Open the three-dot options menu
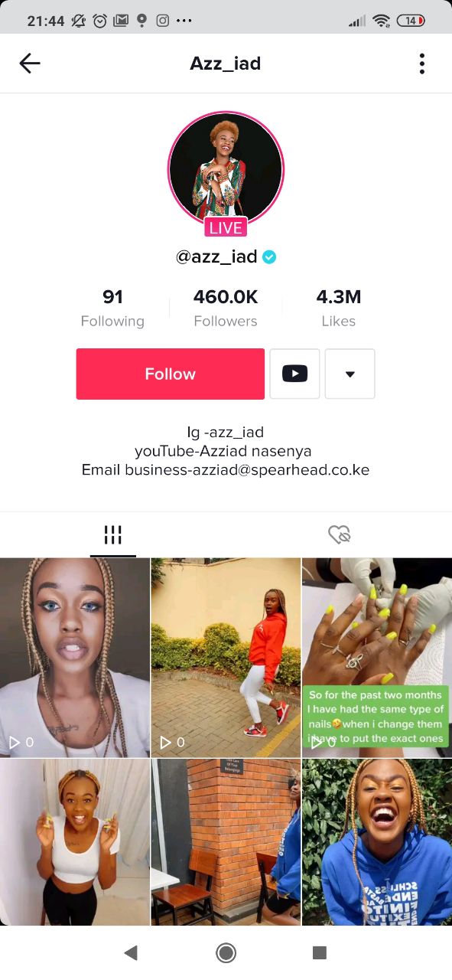This screenshot has height=980, width=452. 421,64
